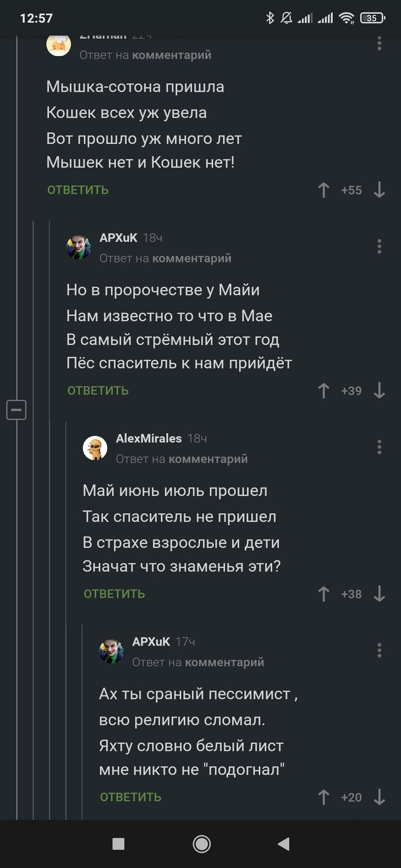
Task: Open three-dot menu on APXuK's 18ч comment
Action: pyautogui.click(x=379, y=247)
